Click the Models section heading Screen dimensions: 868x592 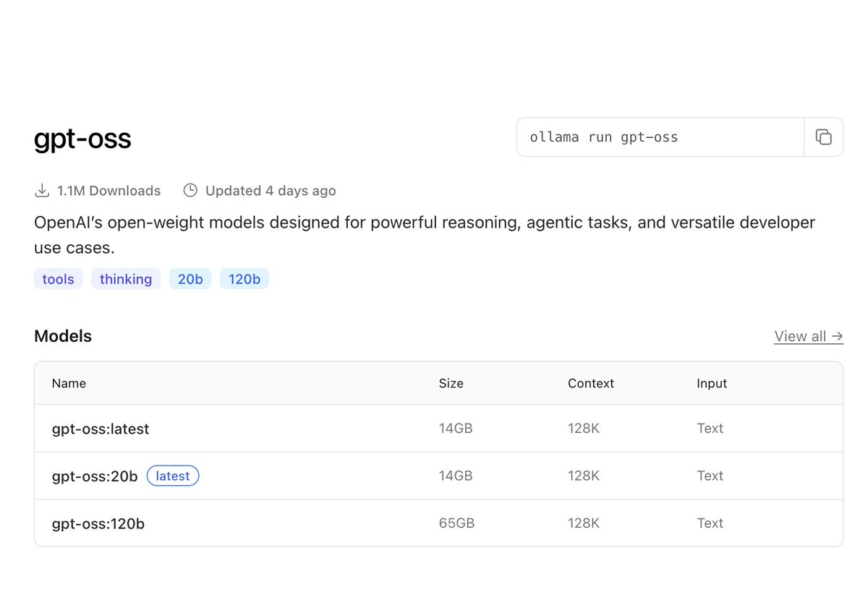tap(63, 336)
